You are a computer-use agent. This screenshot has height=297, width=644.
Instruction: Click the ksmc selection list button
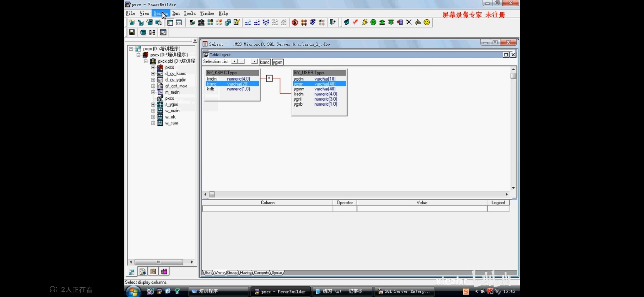[265, 62]
